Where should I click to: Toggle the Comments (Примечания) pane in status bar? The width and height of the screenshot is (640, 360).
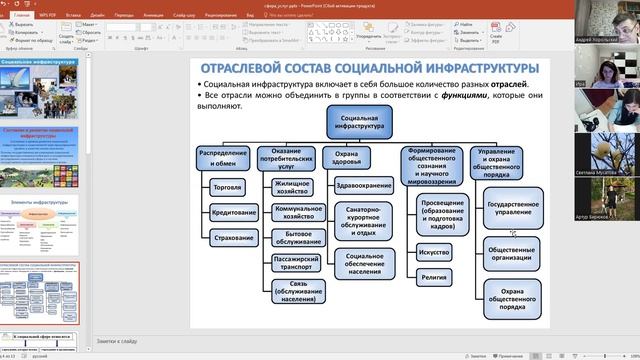508,356
